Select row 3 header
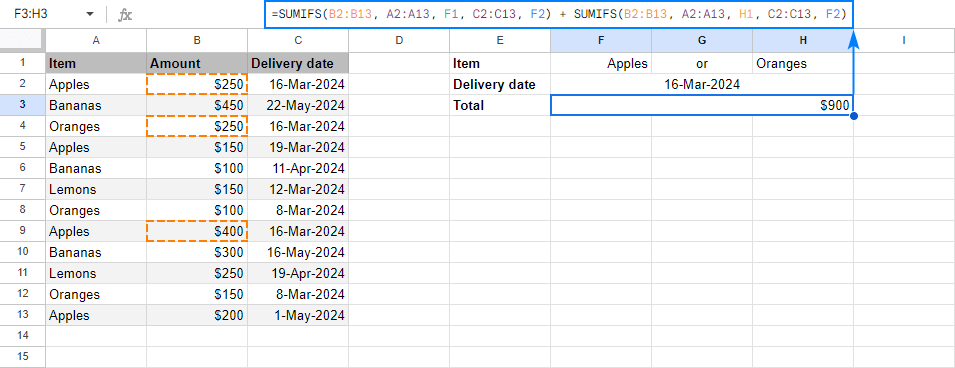Image resolution: width=955 pixels, height=368 pixels. 23,105
